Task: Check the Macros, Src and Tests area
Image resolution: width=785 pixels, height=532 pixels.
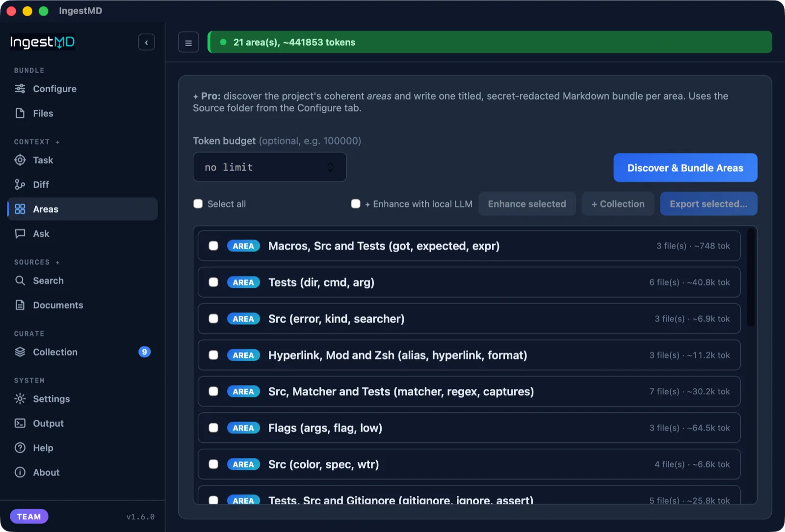Action: (213, 246)
